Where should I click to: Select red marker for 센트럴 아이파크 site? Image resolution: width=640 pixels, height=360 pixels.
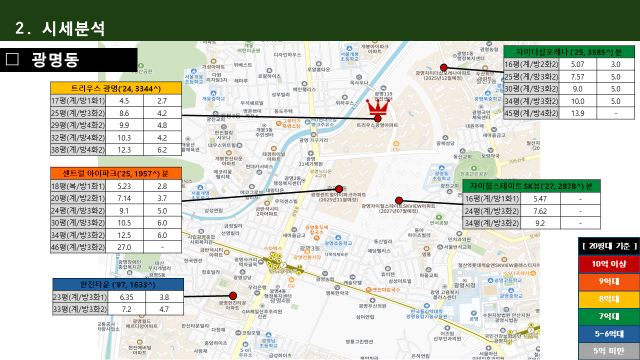[339, 189]
